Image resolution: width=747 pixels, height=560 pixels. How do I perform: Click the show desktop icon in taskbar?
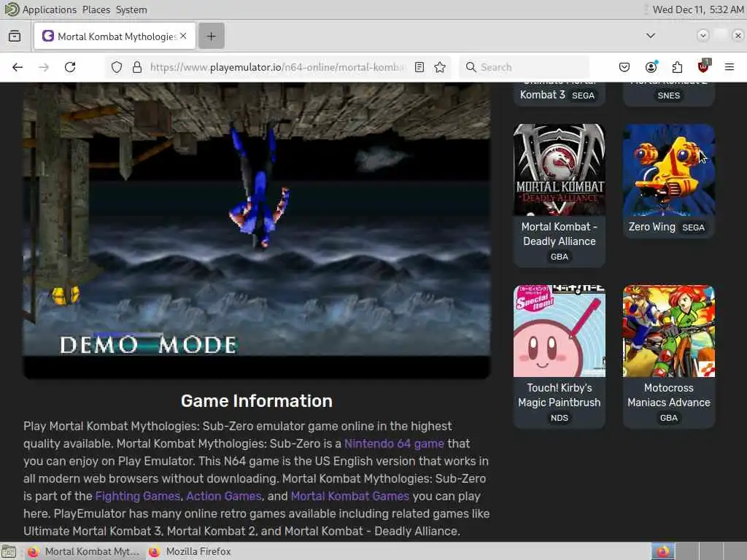[x=8, y=551]
